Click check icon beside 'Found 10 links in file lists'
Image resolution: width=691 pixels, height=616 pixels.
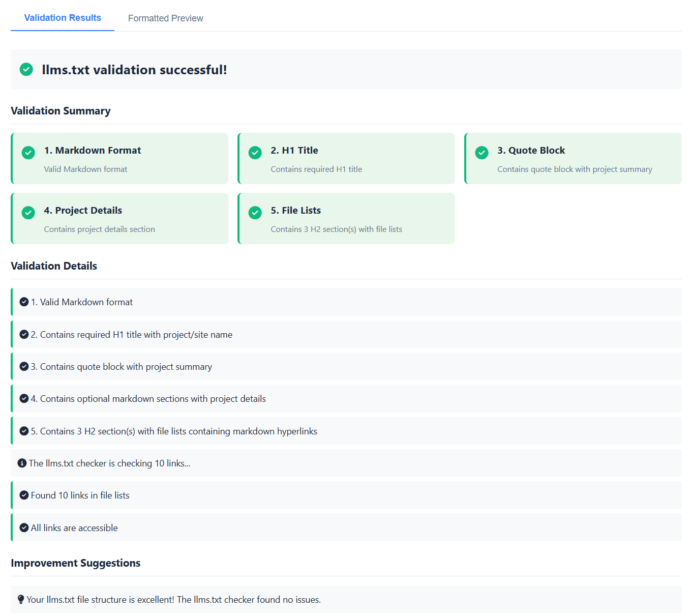(x=24, y=495)
